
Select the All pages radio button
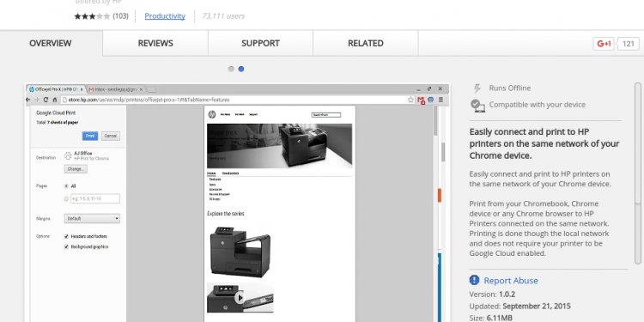66,186
